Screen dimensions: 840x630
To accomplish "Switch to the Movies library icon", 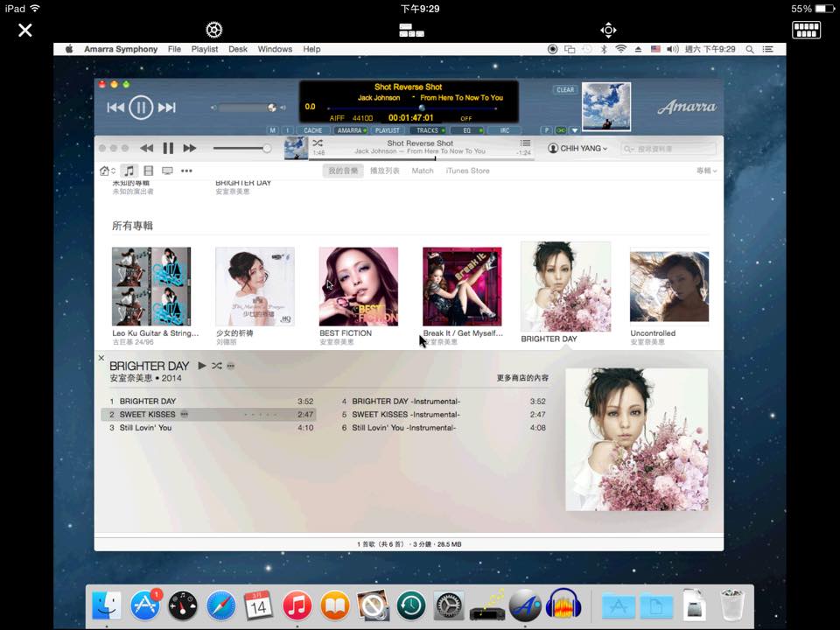I will (149, 171).
